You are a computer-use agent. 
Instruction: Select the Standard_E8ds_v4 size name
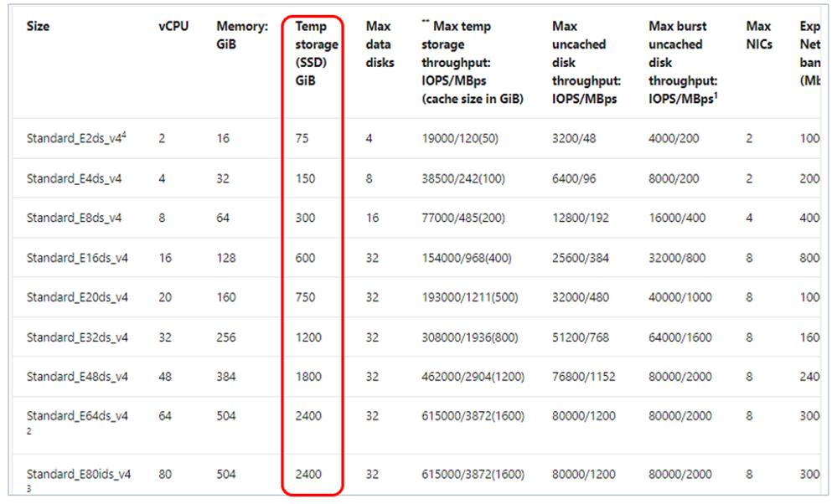click(75, 219)
